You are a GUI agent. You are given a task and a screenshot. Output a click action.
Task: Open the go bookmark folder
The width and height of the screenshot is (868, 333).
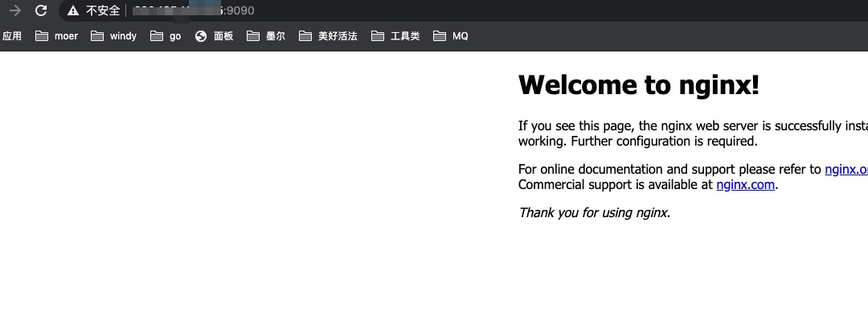coord(166,36)
